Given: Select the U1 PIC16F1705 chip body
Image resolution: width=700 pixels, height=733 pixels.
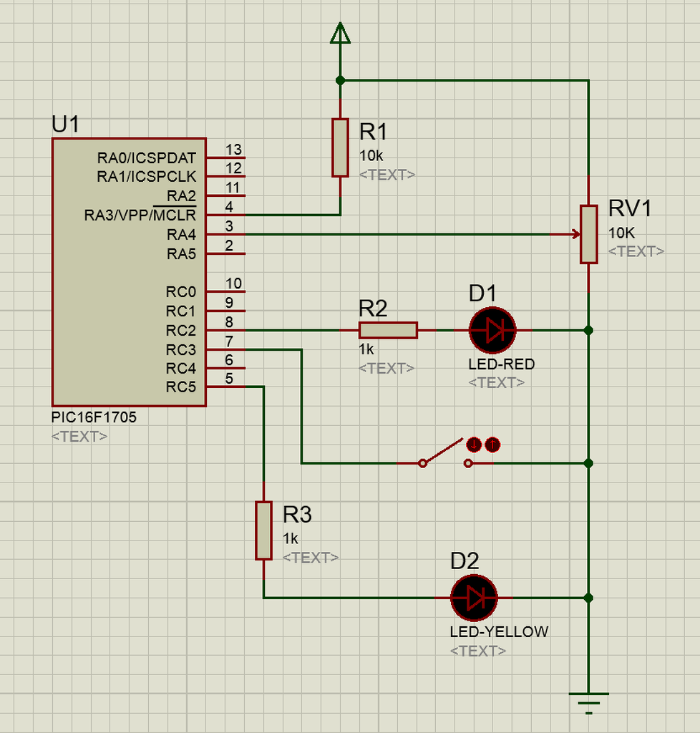Looking at the screenshot, I should click(129, 272).
